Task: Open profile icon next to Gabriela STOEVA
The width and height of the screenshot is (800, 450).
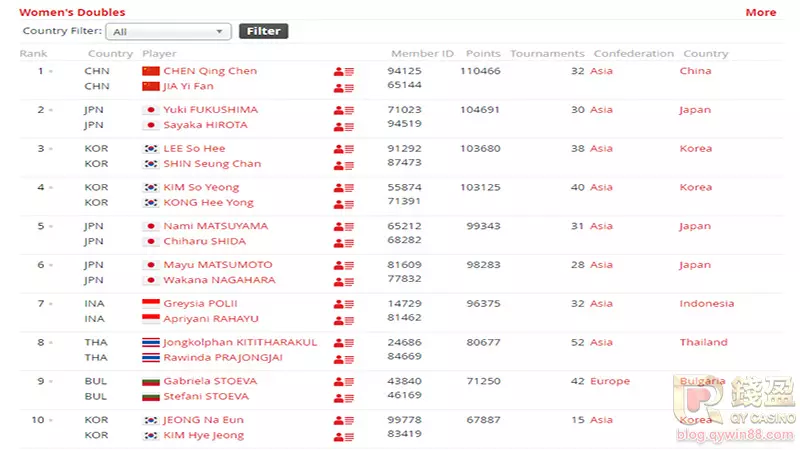Action: [343, 382]
